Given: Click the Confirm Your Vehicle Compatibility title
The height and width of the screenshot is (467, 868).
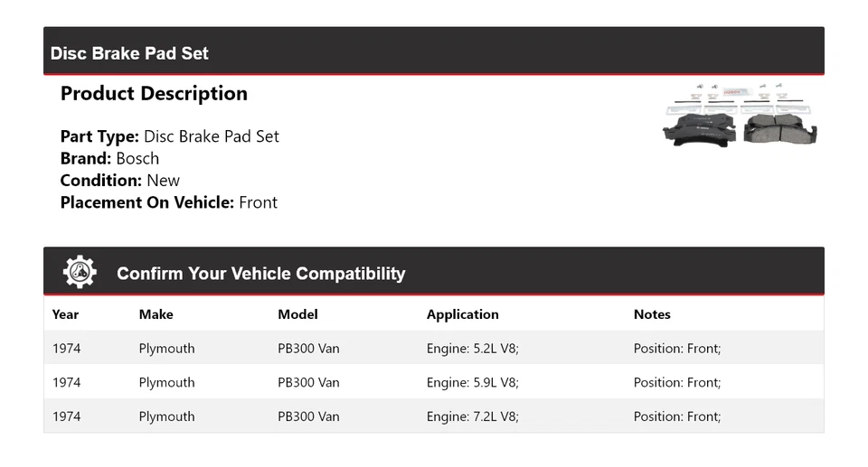Looking at the screenshot, I should pos(260,274).
